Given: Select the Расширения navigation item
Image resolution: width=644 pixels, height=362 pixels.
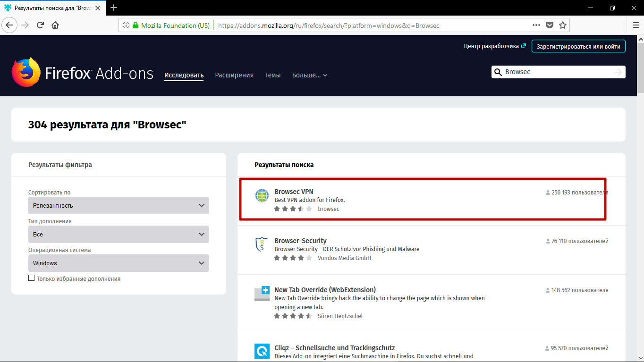Looking at the screenshot, I should click(234, 75).
